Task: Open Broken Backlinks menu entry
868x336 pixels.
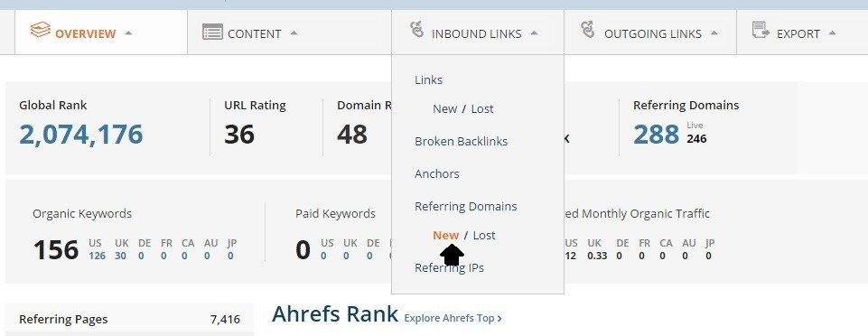Action: click(462, 141)
